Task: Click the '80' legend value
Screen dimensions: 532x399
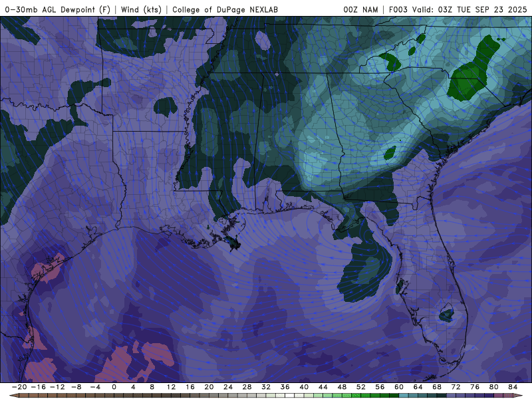Action: click(494, 387)
